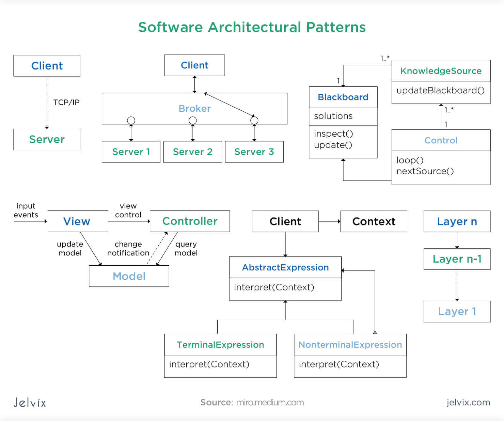
Task: Select the Control class box
Action: [x=440, y=140]
